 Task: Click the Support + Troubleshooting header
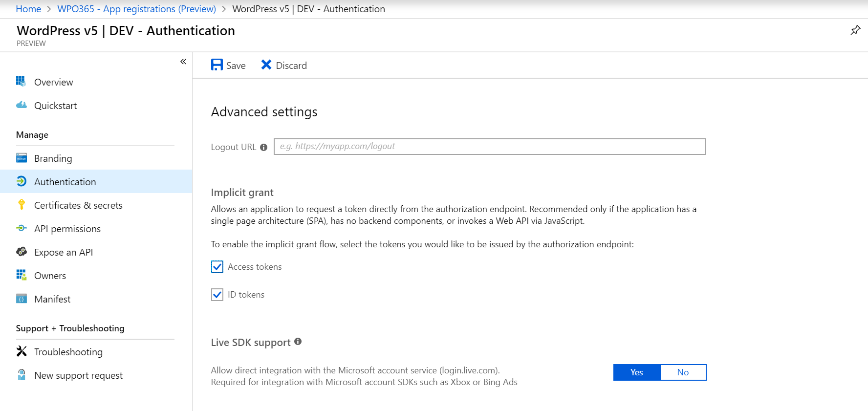(x=70, y=328)
